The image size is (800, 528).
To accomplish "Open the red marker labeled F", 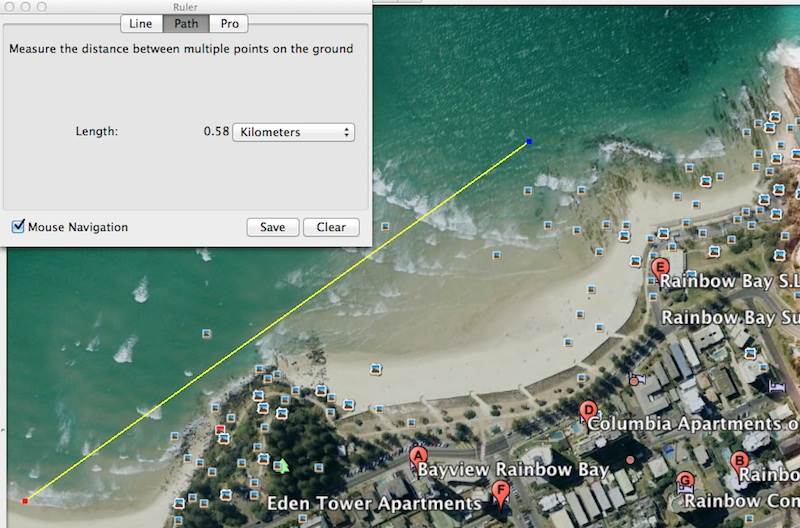I will click(501, 490).
